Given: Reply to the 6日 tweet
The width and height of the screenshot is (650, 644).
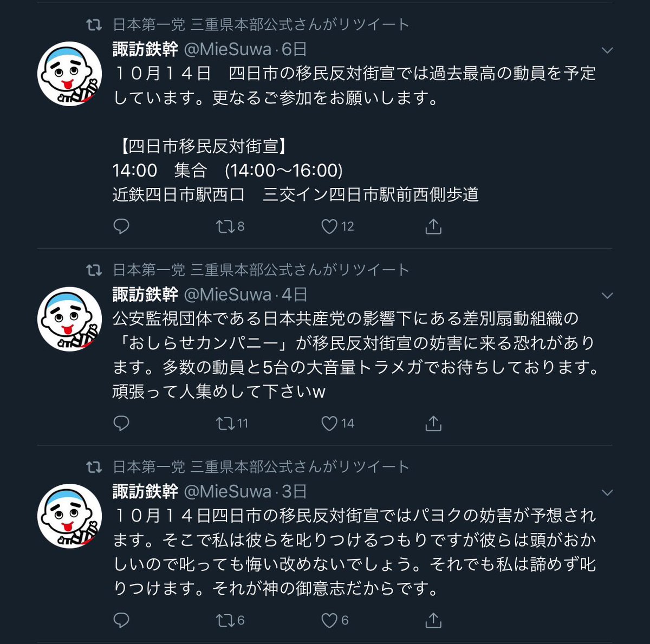Looking at the screenshot, I should [121, 226].
